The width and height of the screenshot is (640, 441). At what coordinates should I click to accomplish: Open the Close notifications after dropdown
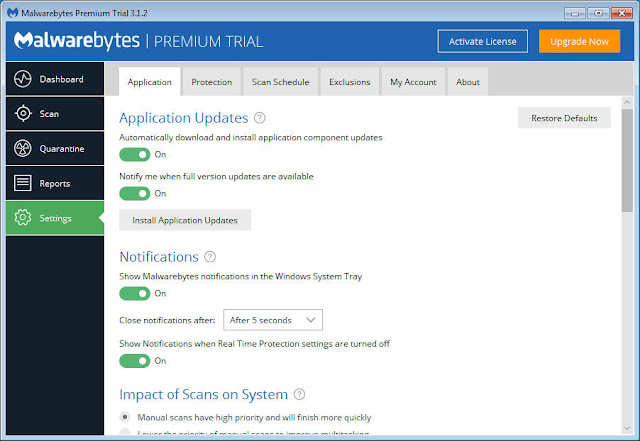point(273,320)
